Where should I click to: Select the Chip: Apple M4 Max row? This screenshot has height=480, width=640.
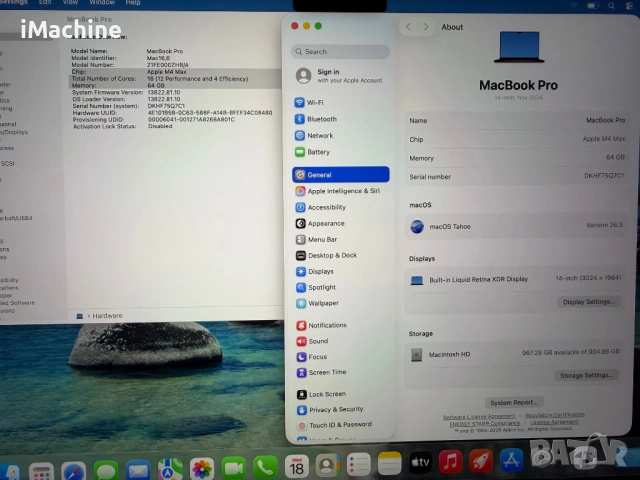coord(176,72)
